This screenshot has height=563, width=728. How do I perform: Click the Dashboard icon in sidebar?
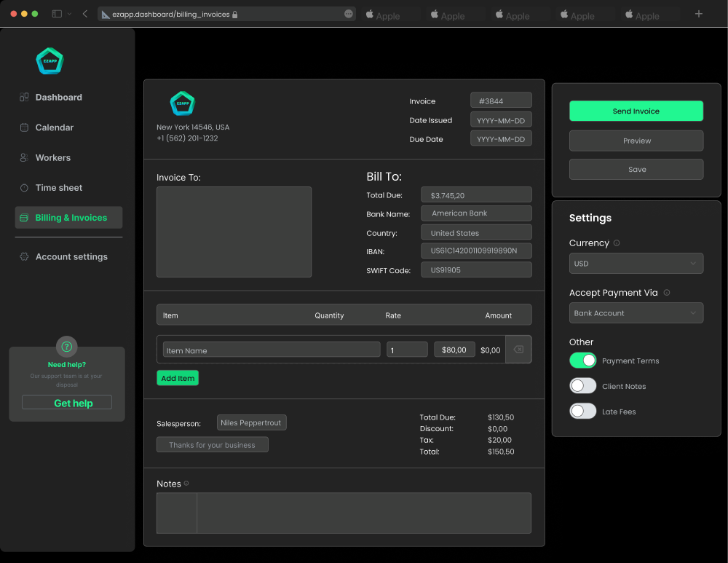24,98
